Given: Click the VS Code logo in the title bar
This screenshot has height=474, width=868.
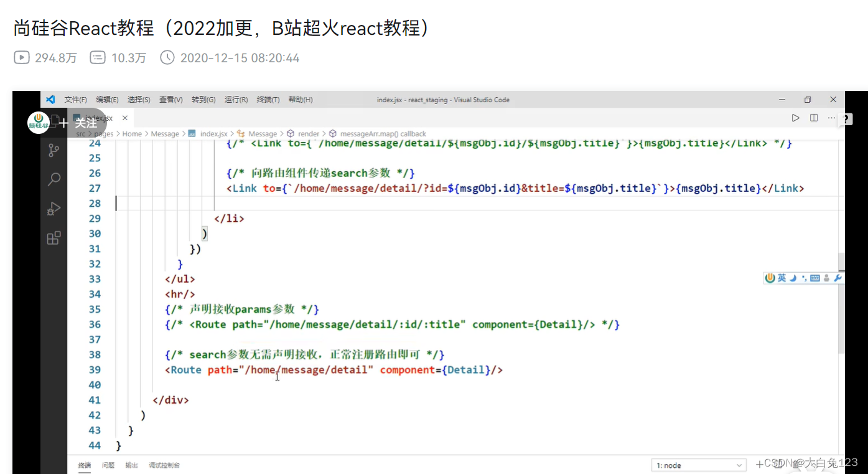Looking at the screenshot, I should [51, 100].
